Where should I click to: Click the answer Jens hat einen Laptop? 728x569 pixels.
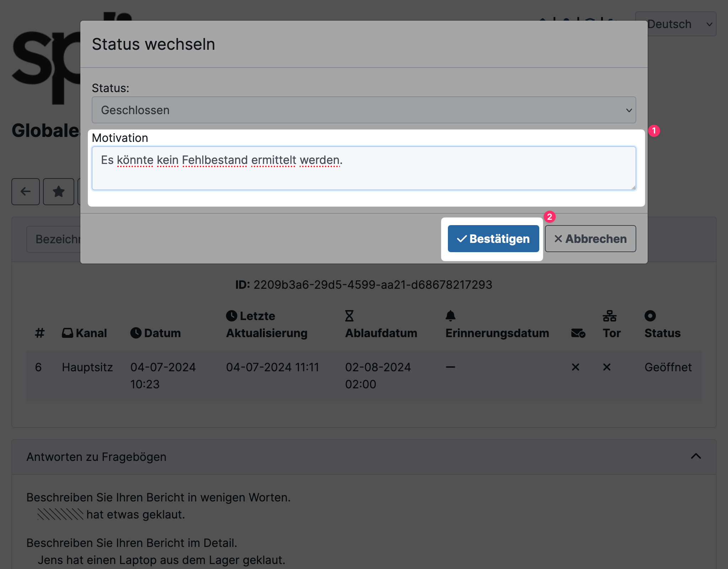coord(161,560)
